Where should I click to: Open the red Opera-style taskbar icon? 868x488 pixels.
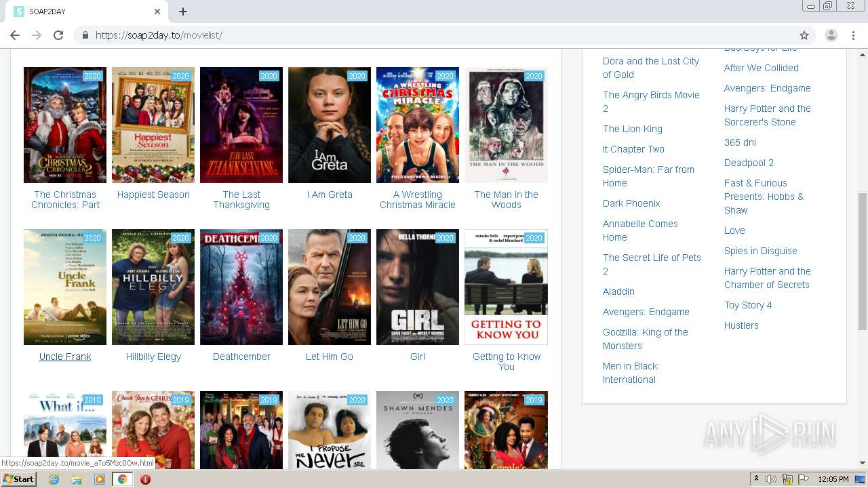pos(145,479)
